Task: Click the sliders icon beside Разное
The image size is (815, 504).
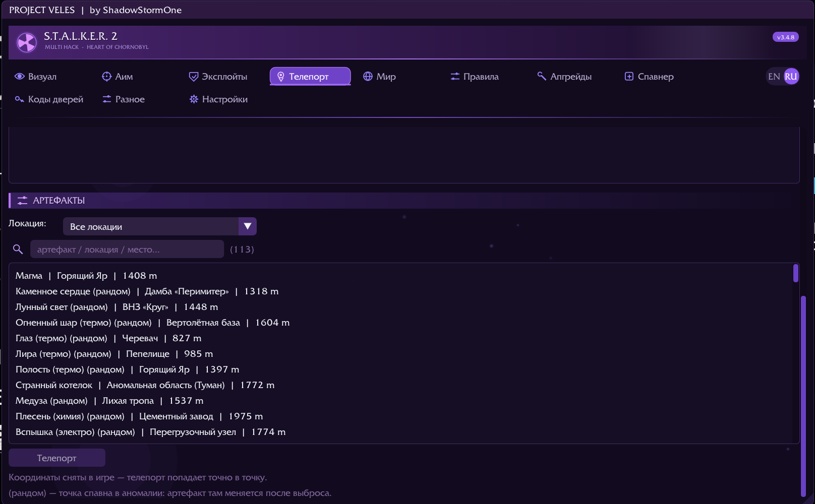Action: pos(106,99)
